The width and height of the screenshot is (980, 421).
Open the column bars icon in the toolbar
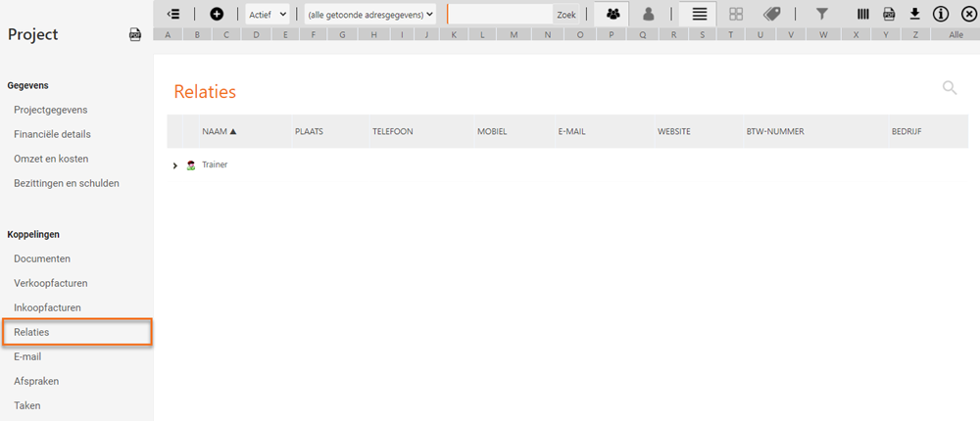(863, 14)
